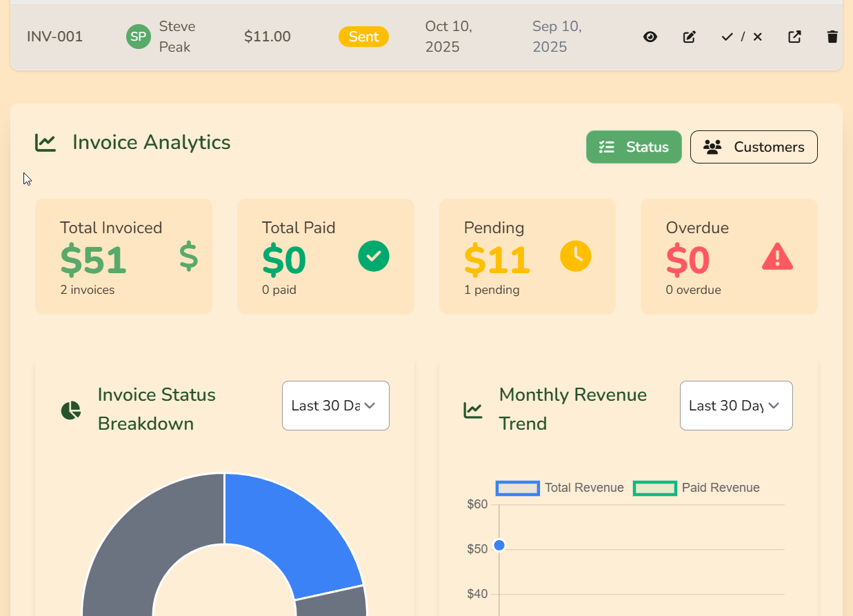The width and height of the screenshot is (853, 616).
Task: Cancel INV-001 with the X icon
Action: (757, 37)
